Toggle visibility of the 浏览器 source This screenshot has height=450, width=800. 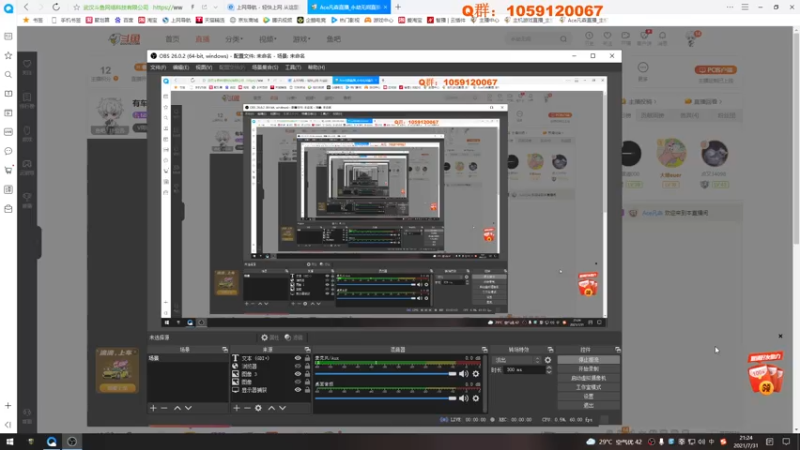297,366
